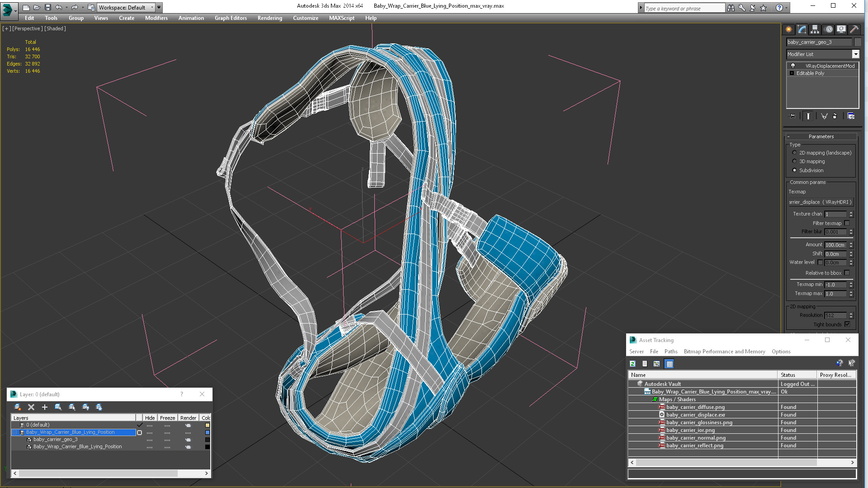This screenshot has height=488, width=868.
Task: Toggle Tight bounds checkbox
Action: [x=847, y=324]
